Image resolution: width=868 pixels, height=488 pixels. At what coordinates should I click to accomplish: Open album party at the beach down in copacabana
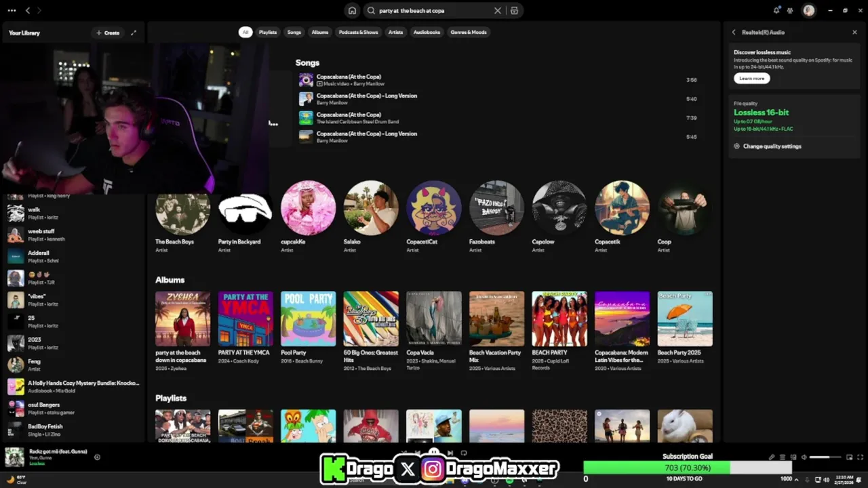[x=182, y=331]
